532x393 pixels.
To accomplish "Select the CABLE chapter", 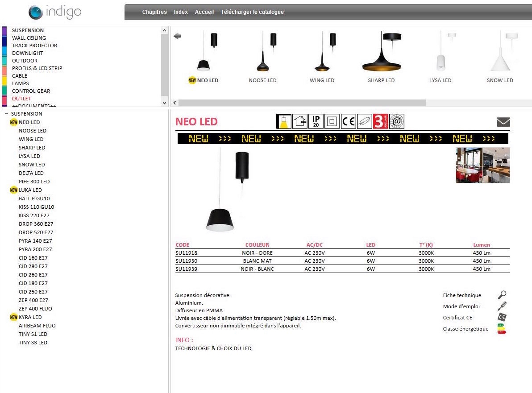I will pyautogui.click(x=20, y=76).
